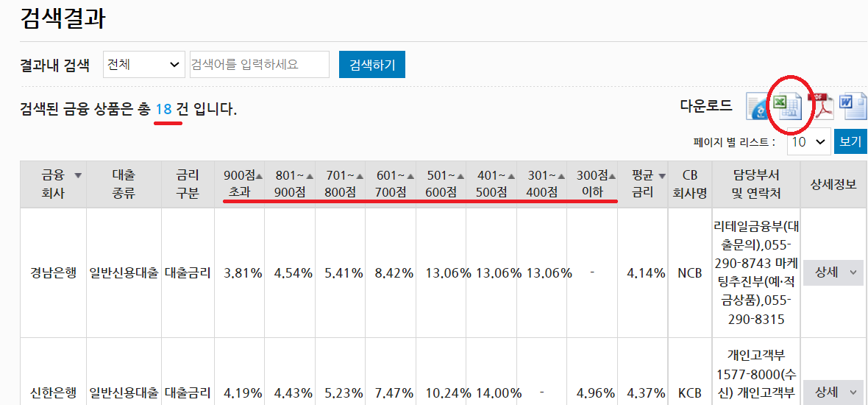Click 4.19% rate in 신한은행 row
Viewport: 868px width, 405px height.
tap(243, 393)
